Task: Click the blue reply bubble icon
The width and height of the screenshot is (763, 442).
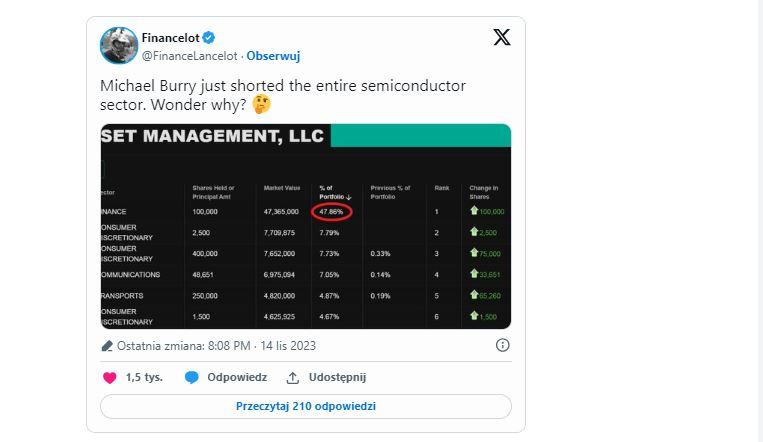Action: point(192,378)
